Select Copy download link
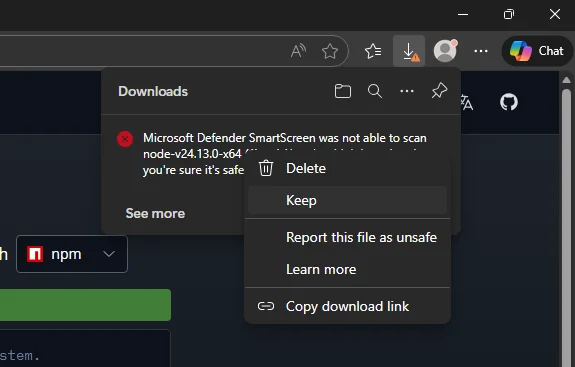 pos(347,306)
